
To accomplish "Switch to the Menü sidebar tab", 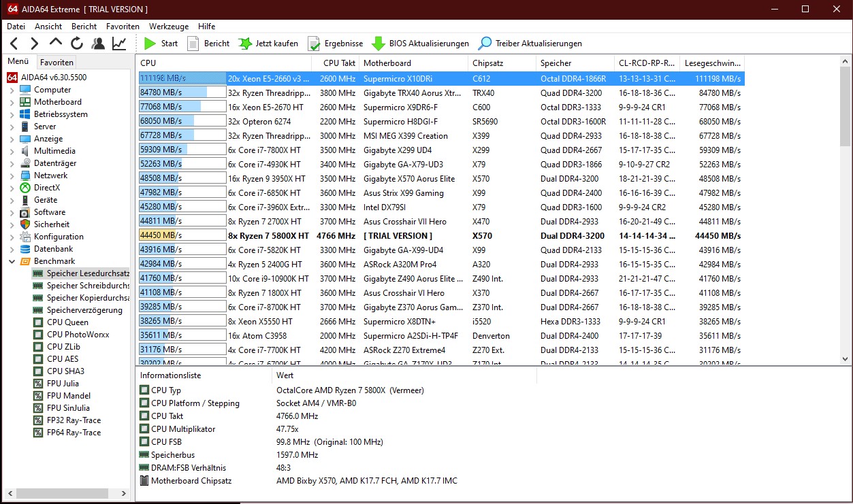I will click(x=18, y=61).
